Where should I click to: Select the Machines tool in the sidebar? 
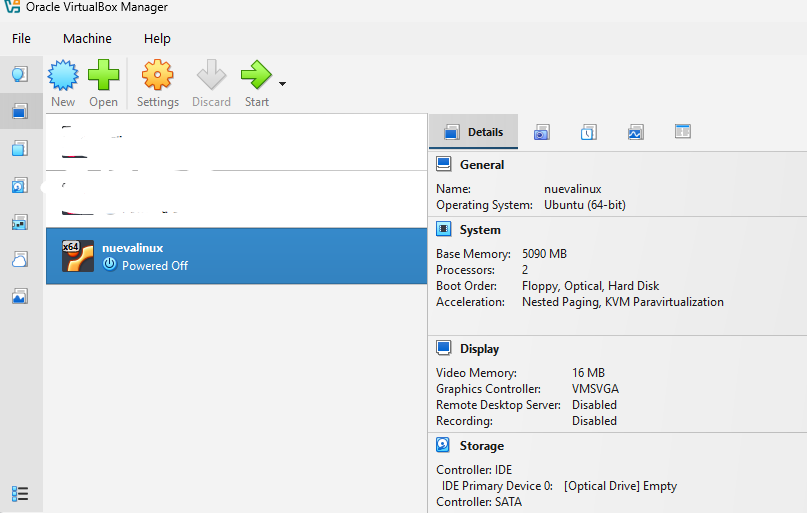click(20, 111)
